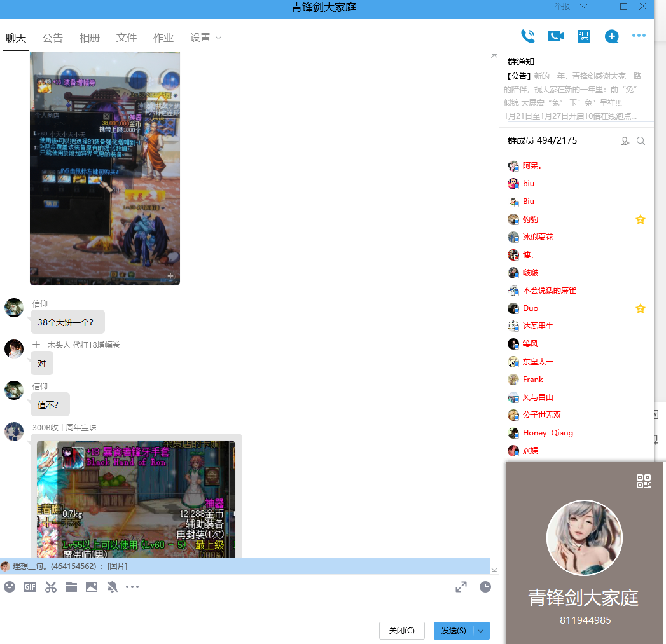Select member Frank
Viewport: 666px width, 644px height.
tap(532, 380)
